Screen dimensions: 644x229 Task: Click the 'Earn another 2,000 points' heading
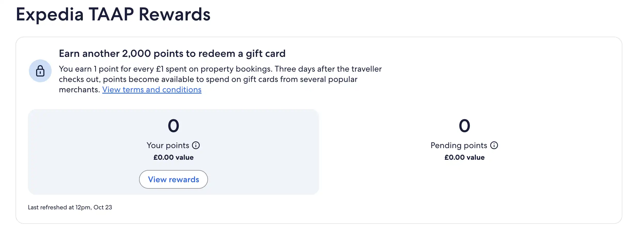click(172, 54)
